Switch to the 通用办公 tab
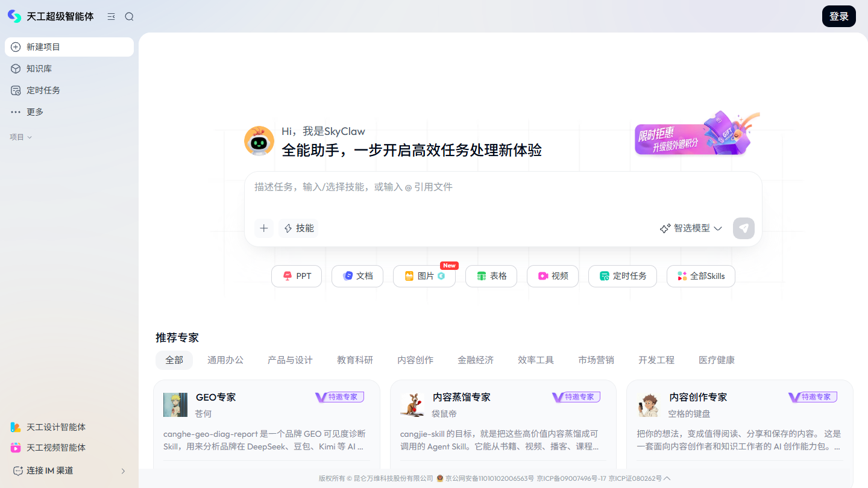868x488 pixels. pos(225,360)
